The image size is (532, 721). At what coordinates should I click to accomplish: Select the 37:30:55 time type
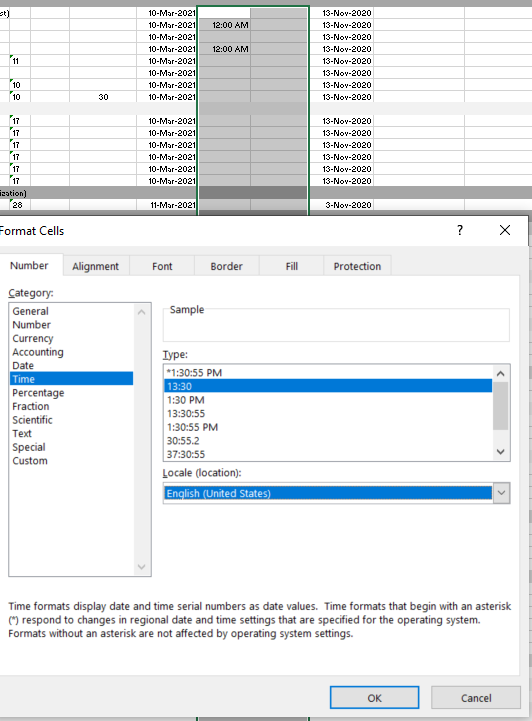click(x=328, y=454)
